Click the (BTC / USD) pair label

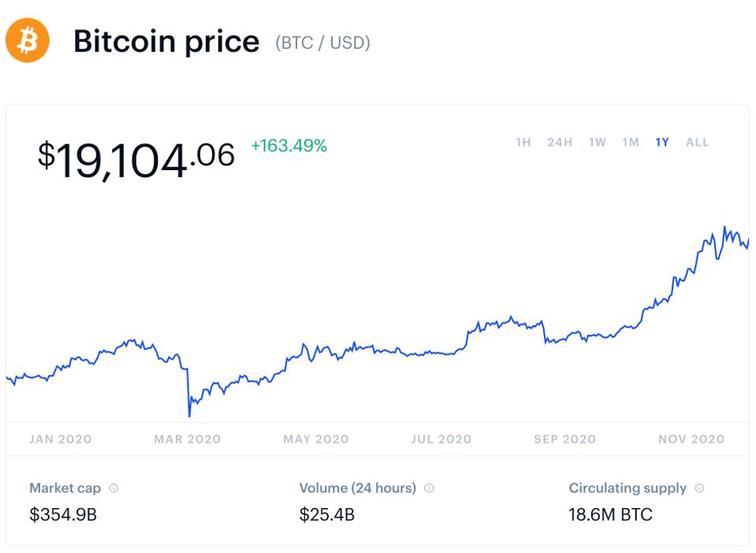[x=322, y=43]
